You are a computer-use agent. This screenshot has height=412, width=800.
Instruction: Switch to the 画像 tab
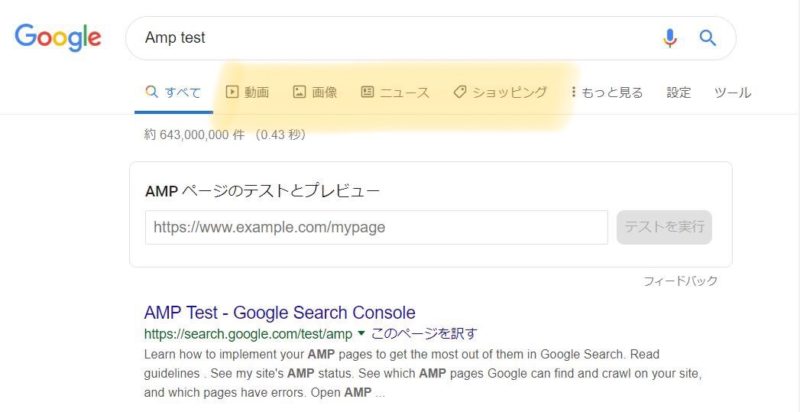click(x=315, y=92)
